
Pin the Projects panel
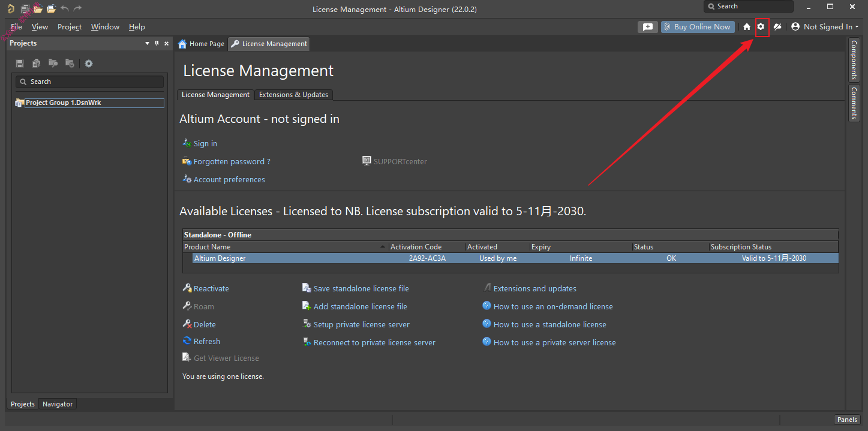tap(157, 43)
